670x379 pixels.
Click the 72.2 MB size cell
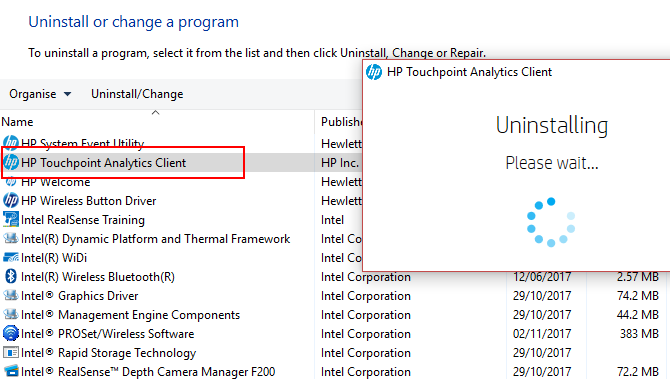638,372
